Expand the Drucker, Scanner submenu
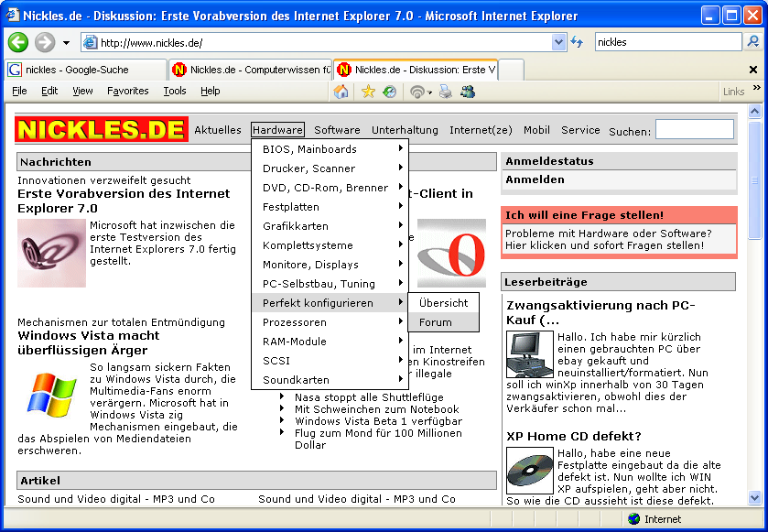The width and height of the screenshot is (768, 532). [330, 168]
